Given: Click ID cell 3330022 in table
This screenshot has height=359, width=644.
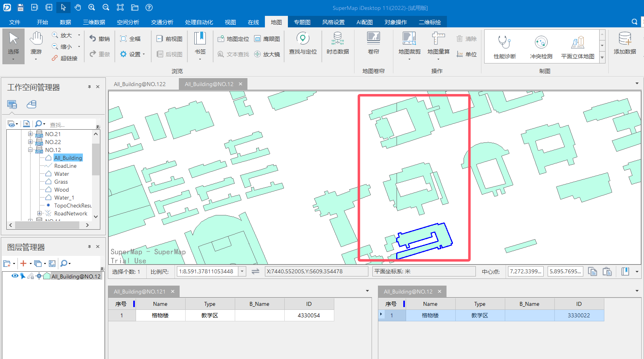Looking at the screenshot, I should click(x=579, y=315).
